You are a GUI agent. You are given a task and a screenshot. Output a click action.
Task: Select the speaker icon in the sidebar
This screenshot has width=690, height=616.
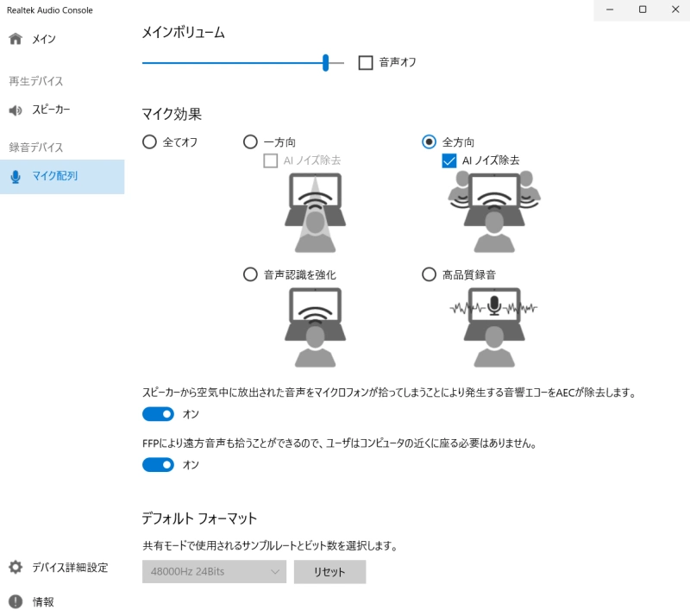(x=15, y=110)
